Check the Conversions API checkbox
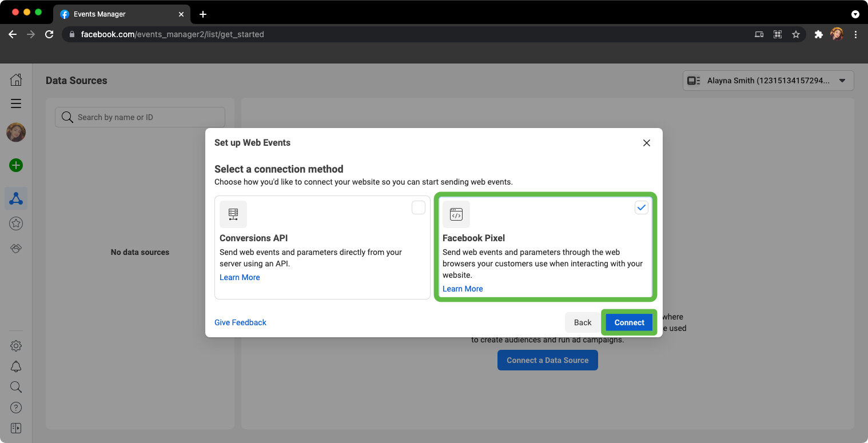This screenshot has width=868, height=443. click(x=419, y=207)
